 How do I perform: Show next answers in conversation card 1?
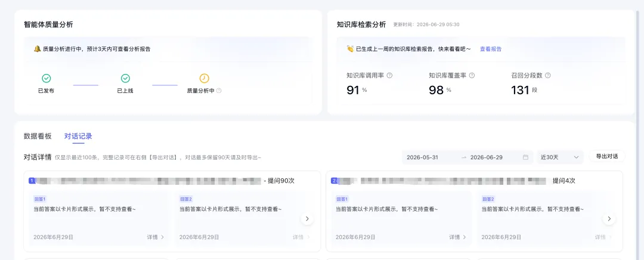point(307,218)
